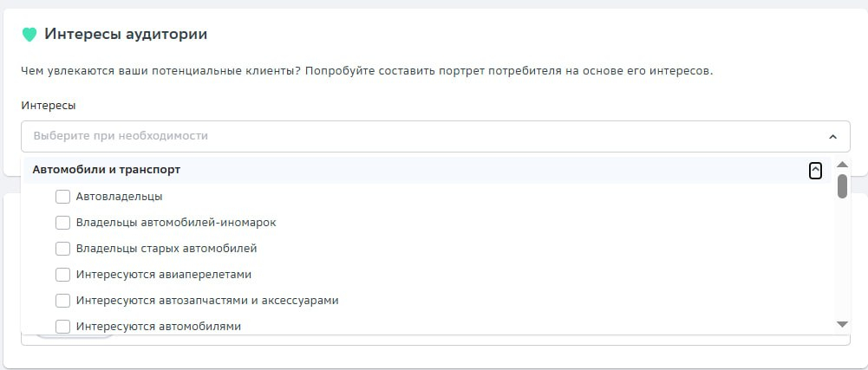Click the Интересы аудитории section heading
This screenshot has width=868, height=370.
point(126,35)
